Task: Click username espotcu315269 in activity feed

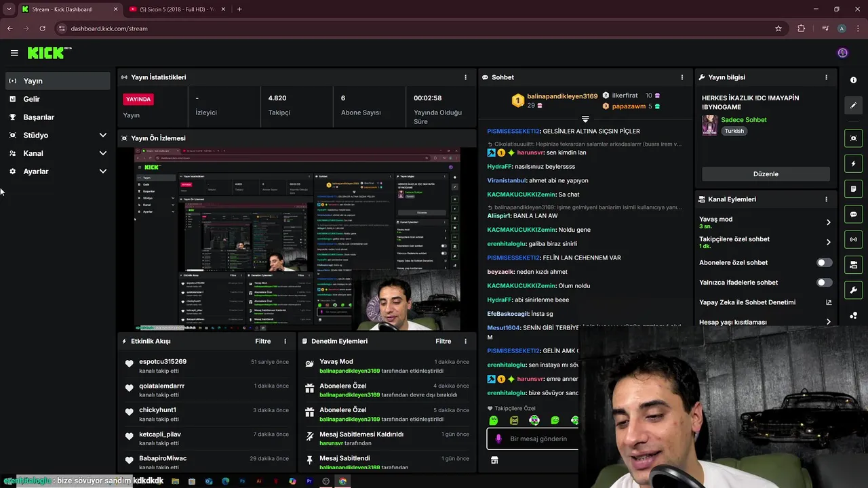Action: click(163, 362)
